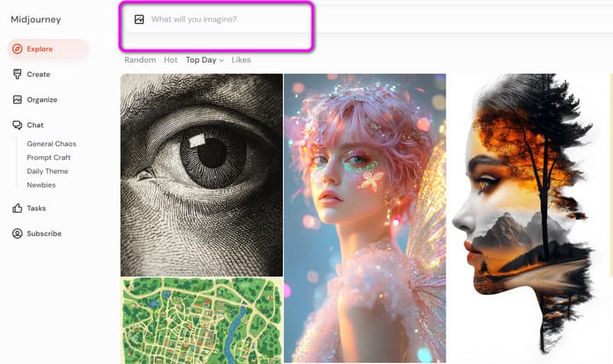Viewport: 613px width, 364px height.
Task: Click the Organize picture icon
Action: [x=18, y=100]
